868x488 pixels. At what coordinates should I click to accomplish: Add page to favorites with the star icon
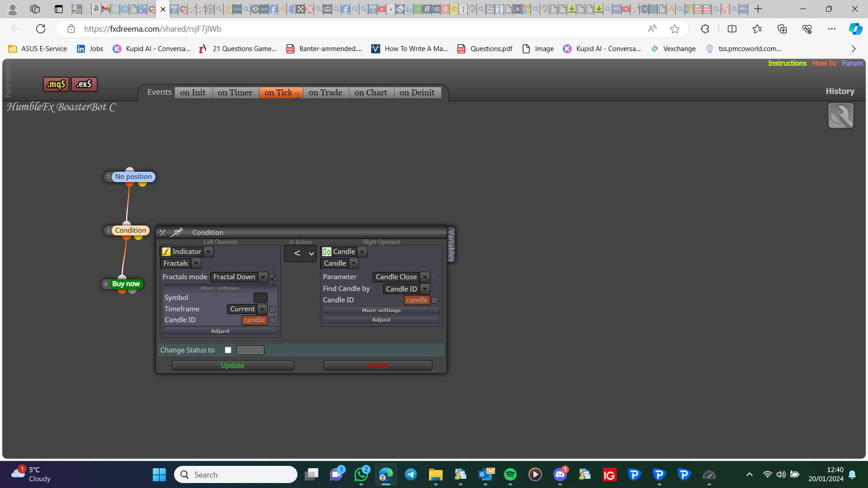click(x=675, y=29)
